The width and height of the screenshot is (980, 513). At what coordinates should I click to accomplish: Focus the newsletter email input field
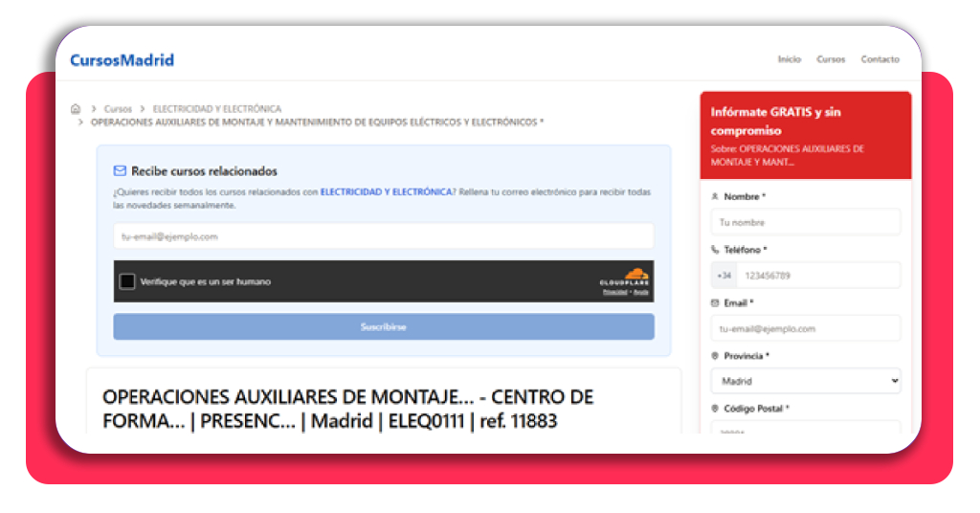(x=384, y=236)
